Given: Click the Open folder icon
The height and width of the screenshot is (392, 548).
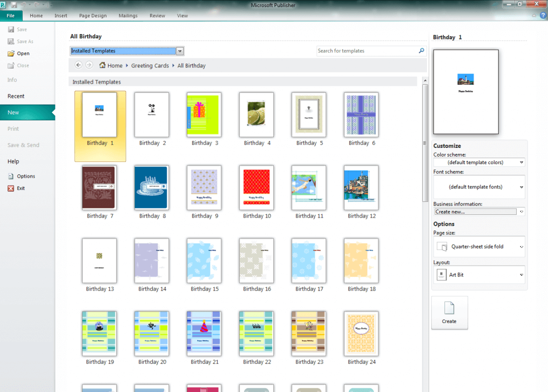Looking at the screenshot, I should coord(11,53).
